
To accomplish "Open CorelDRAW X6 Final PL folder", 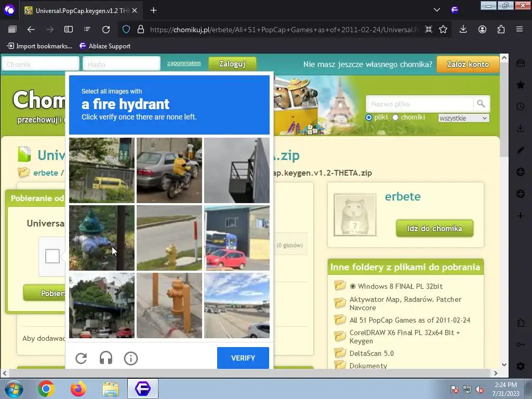I will click(405, 337).
